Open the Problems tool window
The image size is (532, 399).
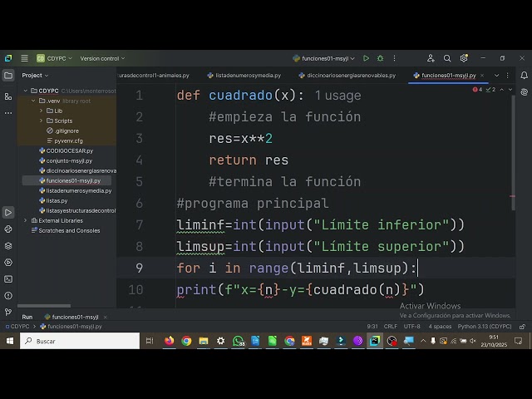tap(8, 296)
